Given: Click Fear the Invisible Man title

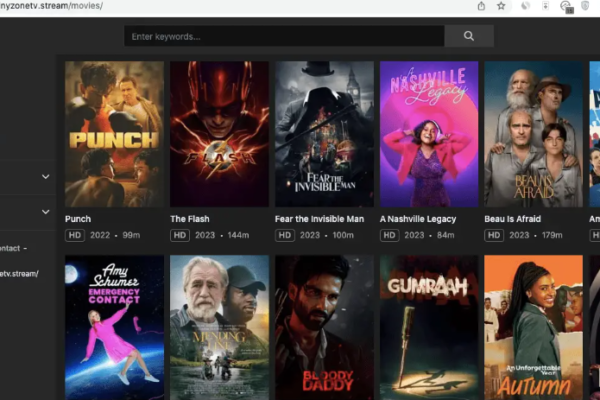Looking at the screenshot, I should tap(320, 219).
